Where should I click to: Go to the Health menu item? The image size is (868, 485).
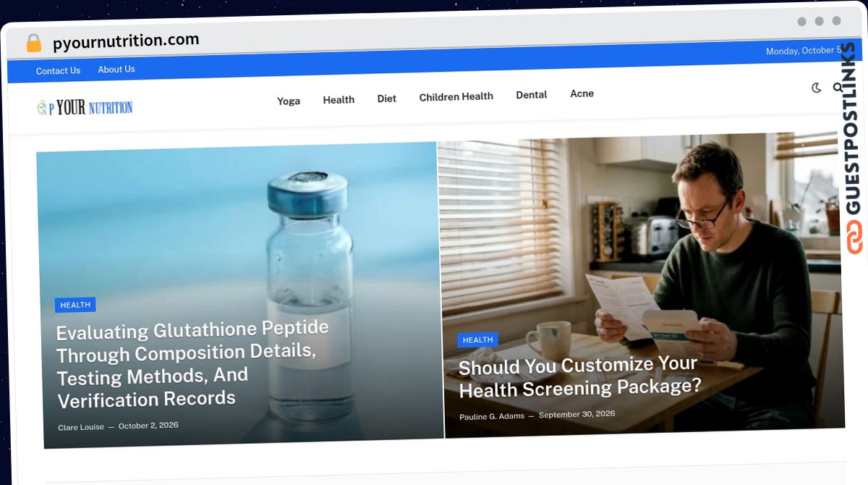pyautogui.click(x=339, y=100)
